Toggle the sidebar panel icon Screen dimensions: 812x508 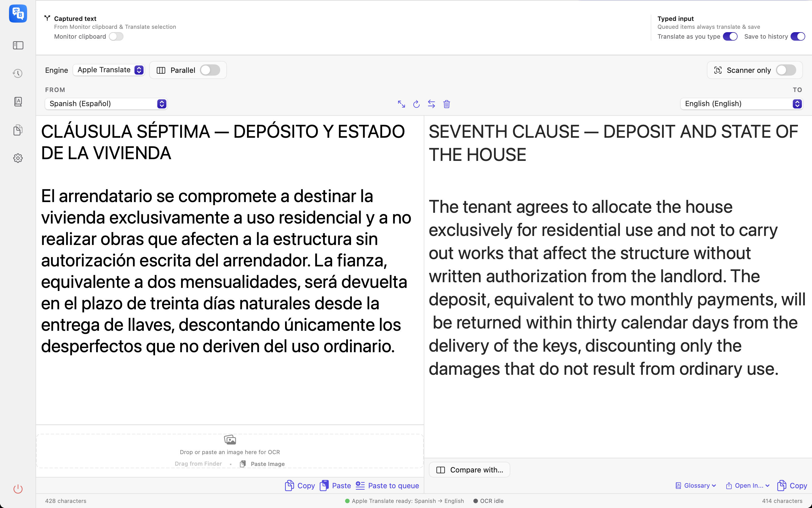coord(18,45)
